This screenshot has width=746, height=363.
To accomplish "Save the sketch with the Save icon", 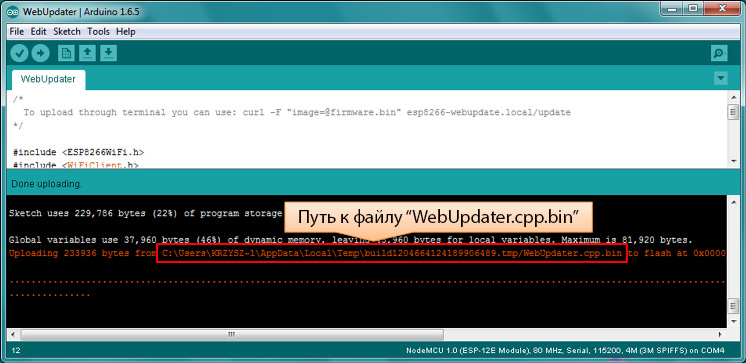I will tap(108, 53).
